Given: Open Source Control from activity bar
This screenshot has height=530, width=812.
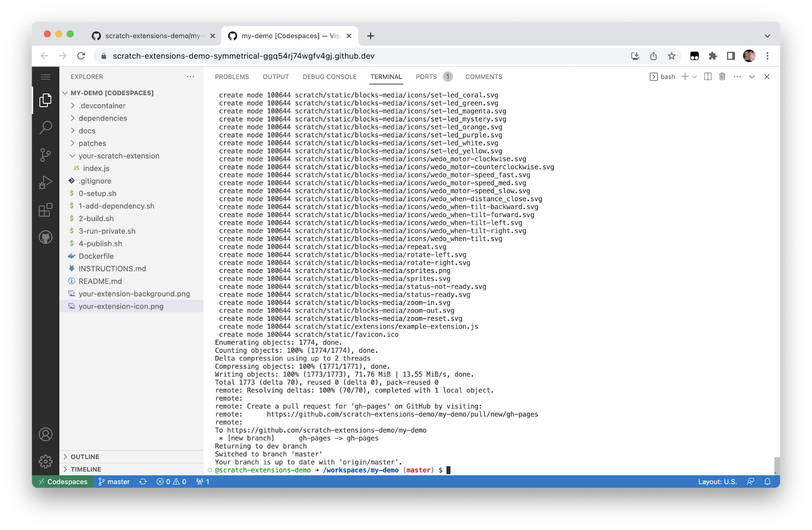Looking at the screenshot, I should pos(45,155).
